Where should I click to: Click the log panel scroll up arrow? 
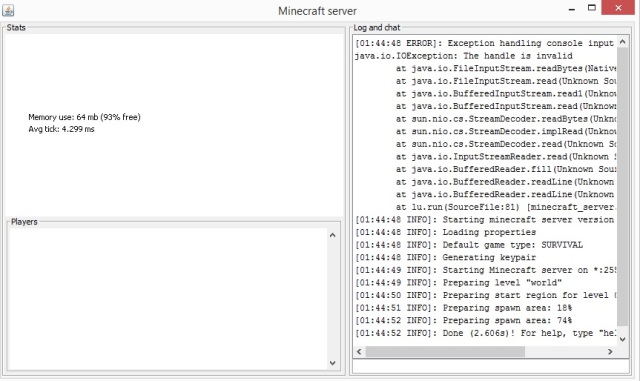pos(622,42)
